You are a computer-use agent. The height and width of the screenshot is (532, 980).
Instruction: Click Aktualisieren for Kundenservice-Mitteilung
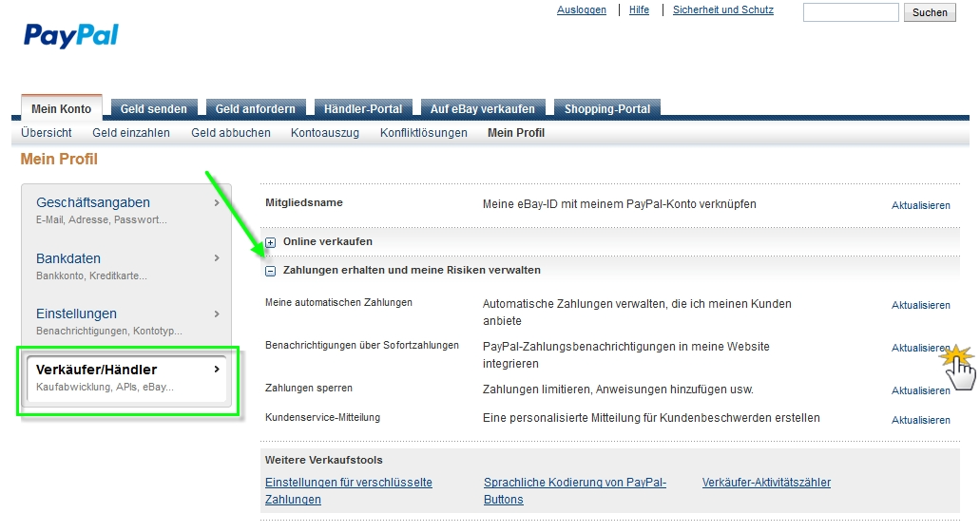[921, 420]
